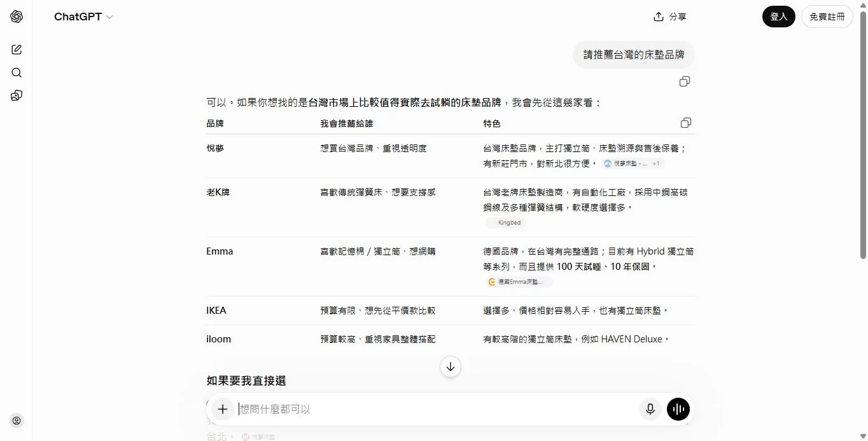Focus the 想問什麼都可以 message input

(x=436, y=409)
